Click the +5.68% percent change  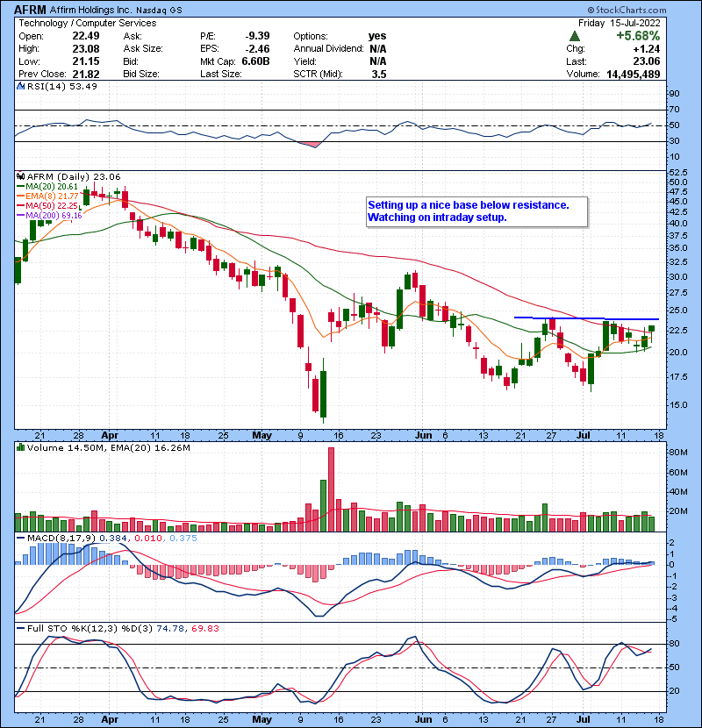638,36
